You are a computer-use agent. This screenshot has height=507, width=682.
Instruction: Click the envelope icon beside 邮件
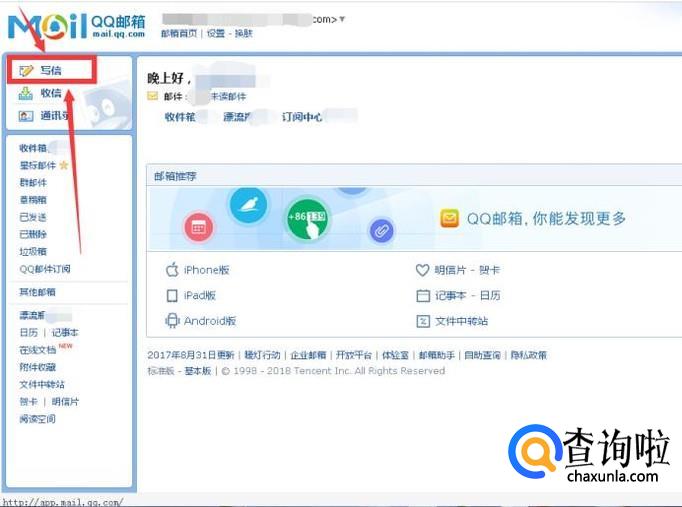click(153, 96)
